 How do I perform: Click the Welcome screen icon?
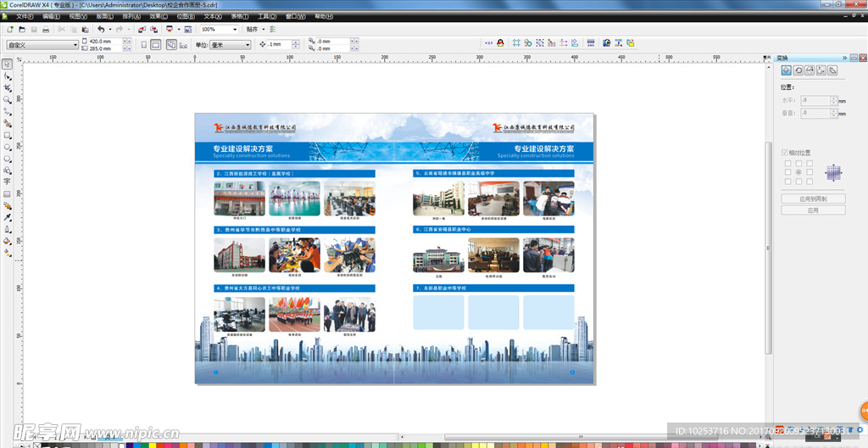(x=188, y=30)
